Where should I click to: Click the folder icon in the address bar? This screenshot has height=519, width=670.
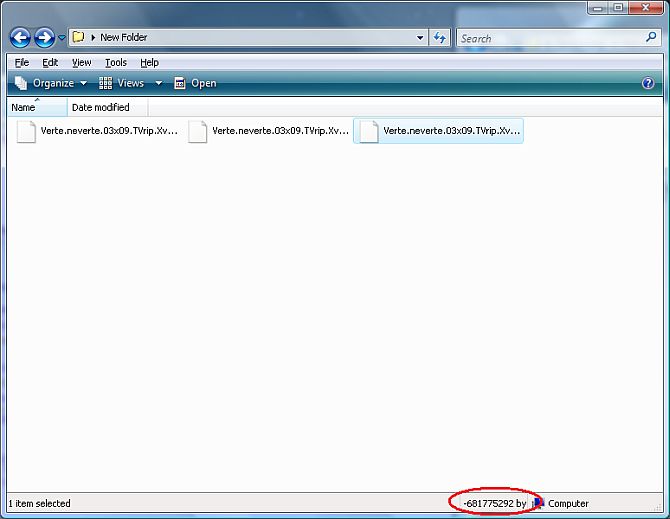[x=78, y=37]
